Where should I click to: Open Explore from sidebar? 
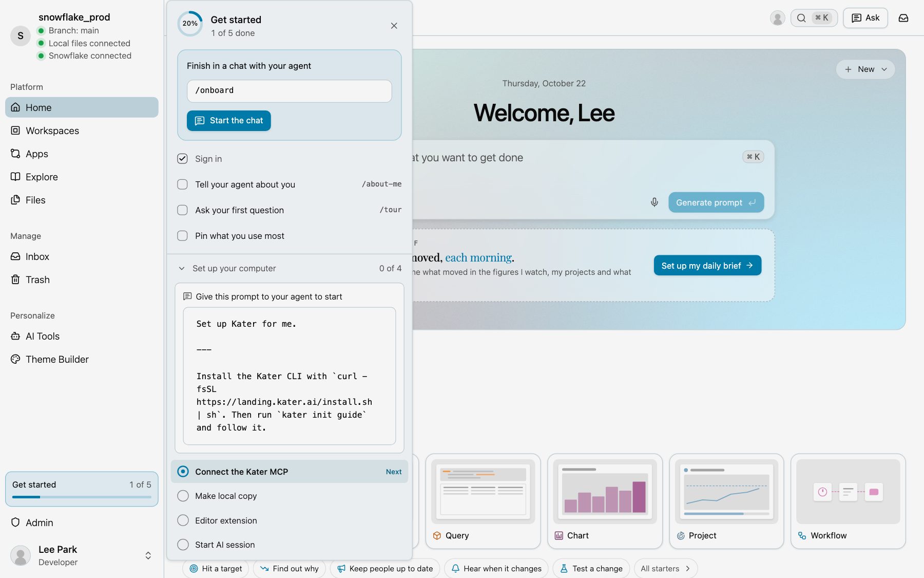82,177
